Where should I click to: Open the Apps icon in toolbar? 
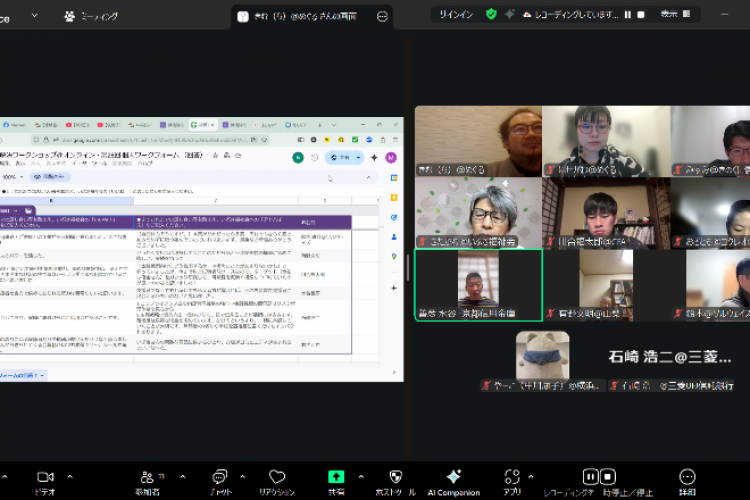coord(512,477)
